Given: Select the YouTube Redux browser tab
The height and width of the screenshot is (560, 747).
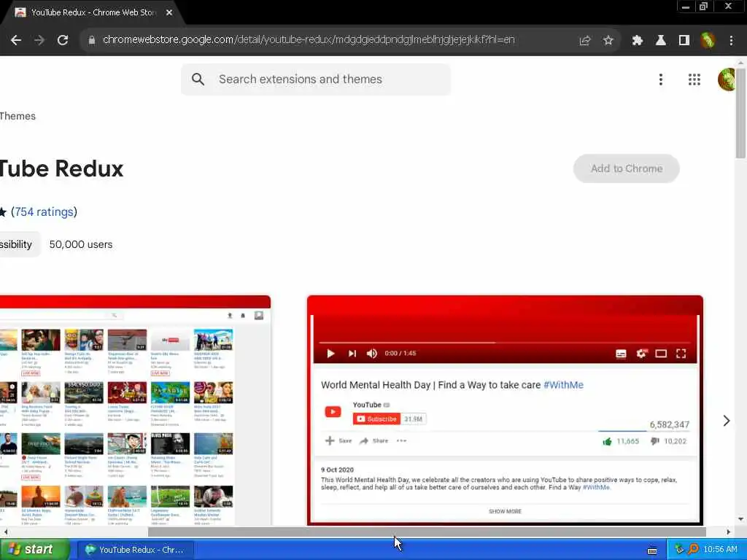Looking at the screenshot, I should [93, 12].
